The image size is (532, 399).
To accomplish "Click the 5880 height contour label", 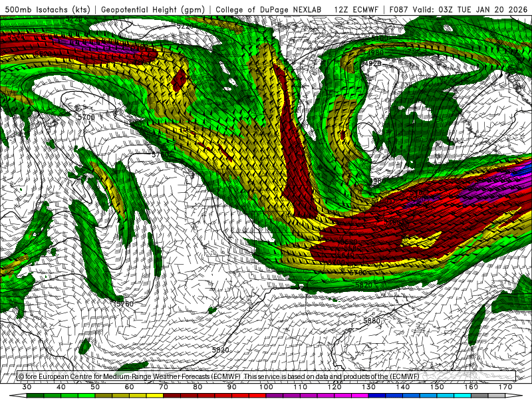I will (372, 321).
